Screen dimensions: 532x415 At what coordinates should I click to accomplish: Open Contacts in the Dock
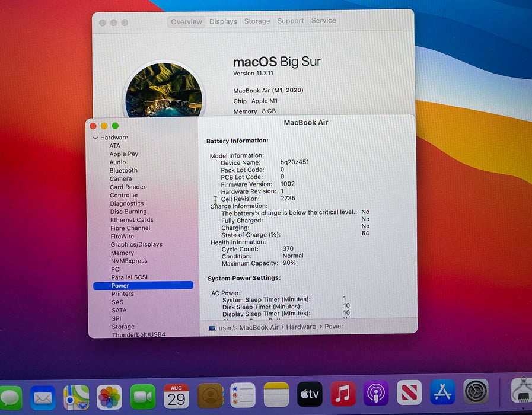(x=210, y=395)
